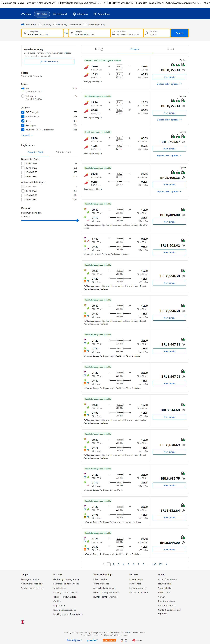The image size is (210, 644).
Task: Click the UK flag language icon in footer
Action: coord(22,622)
